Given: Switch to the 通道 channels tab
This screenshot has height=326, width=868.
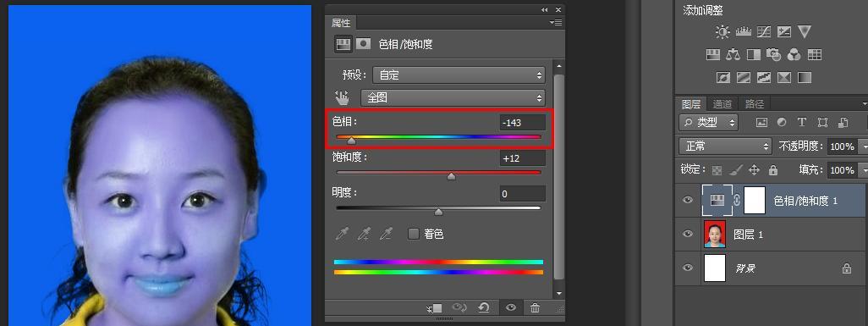Looking at the screenshot, I should tap(722, 103).
